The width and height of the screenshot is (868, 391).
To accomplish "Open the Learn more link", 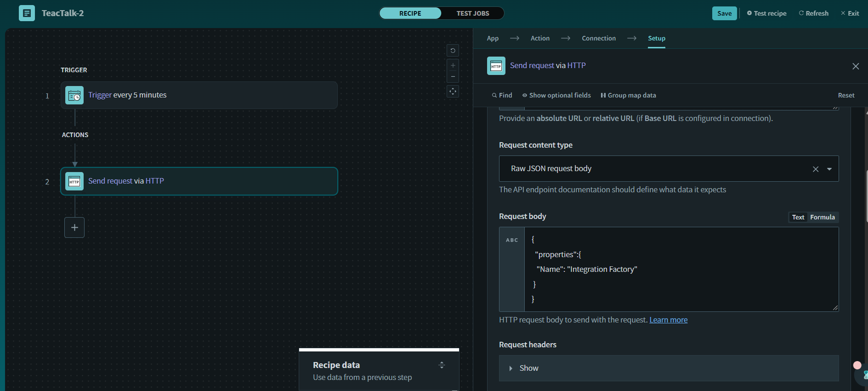I will [x=668, y=320].
